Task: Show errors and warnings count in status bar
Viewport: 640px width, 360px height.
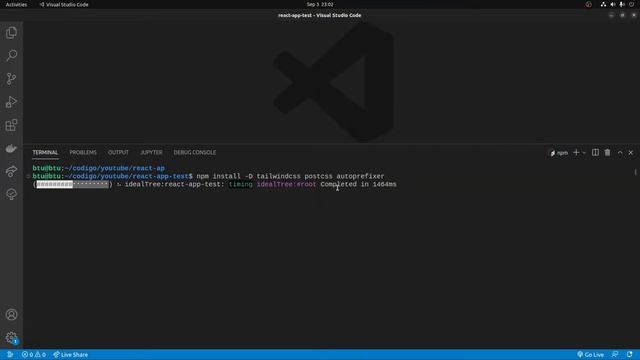Action: [34, 355]
